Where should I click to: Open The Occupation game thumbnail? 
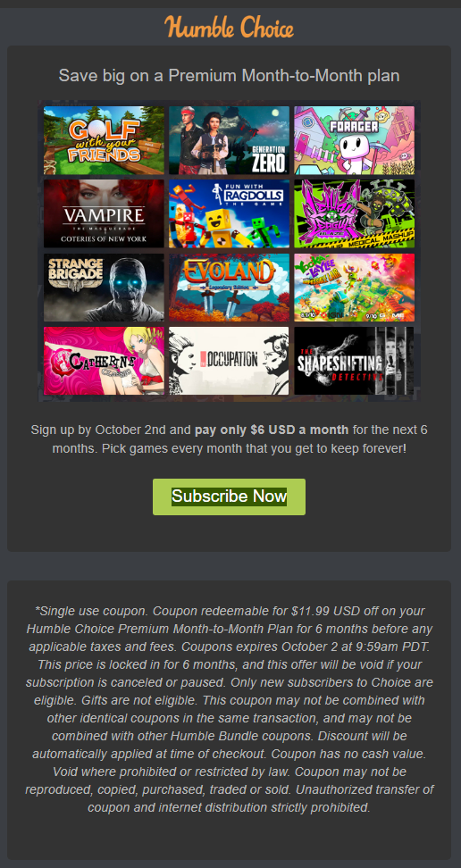[x=229, y=361]
